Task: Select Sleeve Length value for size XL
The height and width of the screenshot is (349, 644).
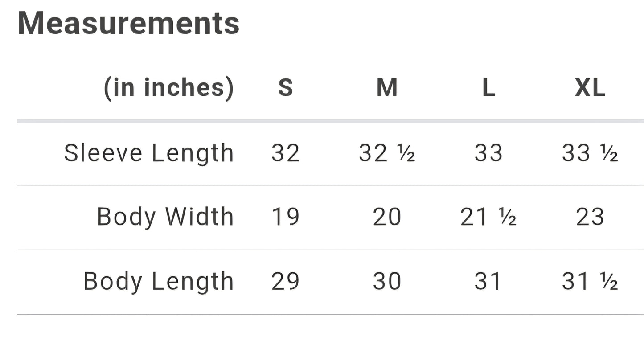Action: [x=590, y=153]
